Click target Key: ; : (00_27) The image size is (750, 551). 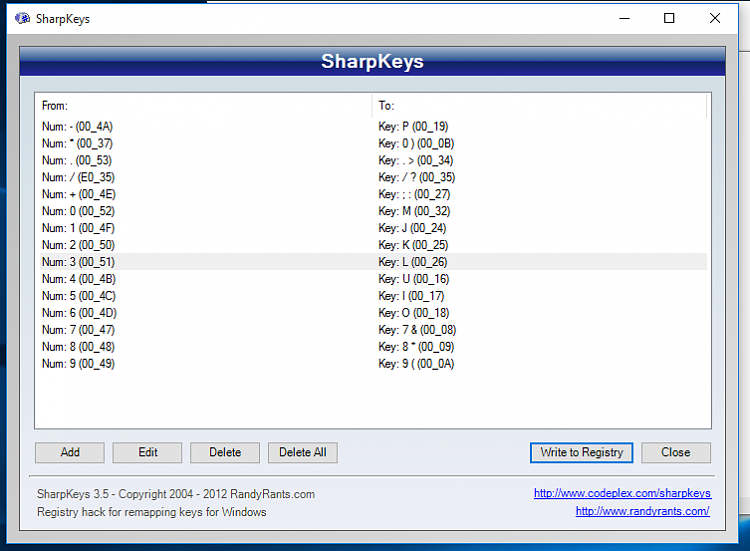coord(414,194)
